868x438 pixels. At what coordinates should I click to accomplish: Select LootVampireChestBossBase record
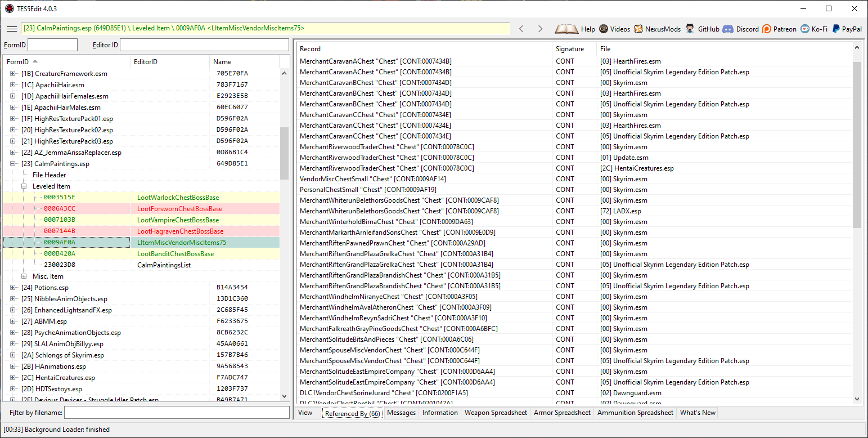point(141,220)
